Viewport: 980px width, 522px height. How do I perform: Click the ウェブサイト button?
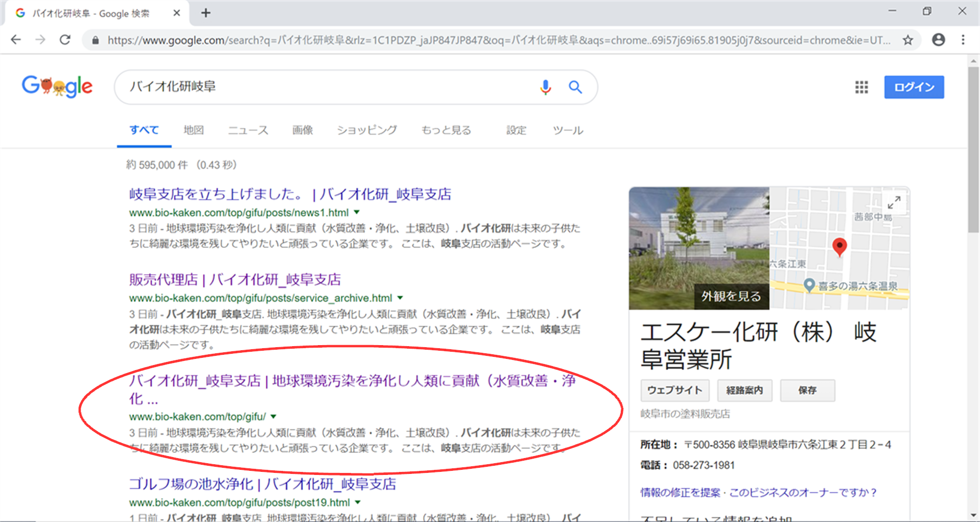tap(675, 391)
